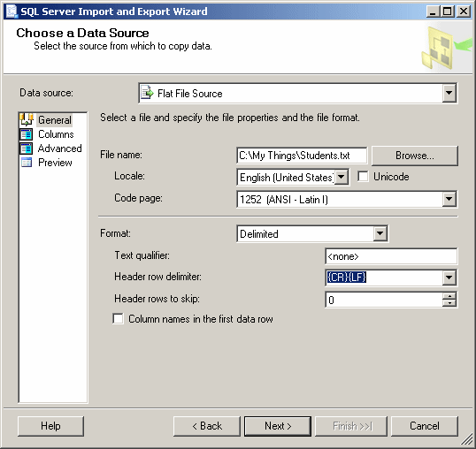Click the Flat File Source text

(189, 94)
